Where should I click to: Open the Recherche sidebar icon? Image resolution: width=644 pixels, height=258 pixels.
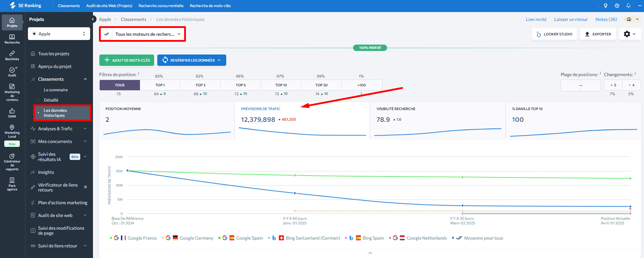(12, 39)
